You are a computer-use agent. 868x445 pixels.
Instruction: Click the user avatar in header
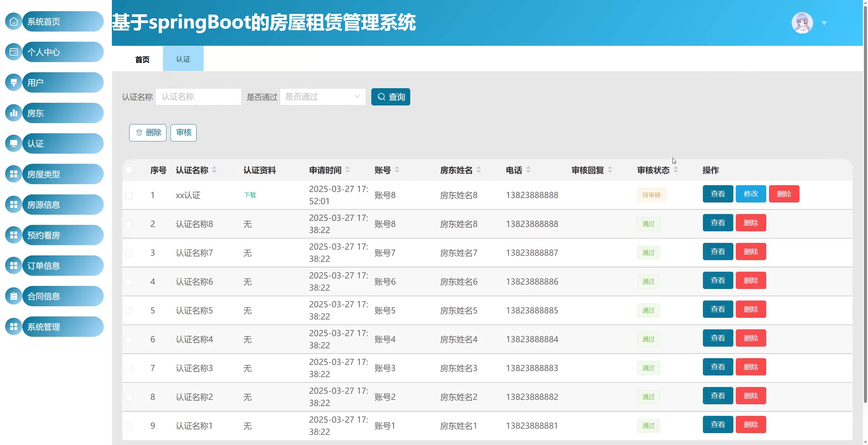click(x=802, y=23)
